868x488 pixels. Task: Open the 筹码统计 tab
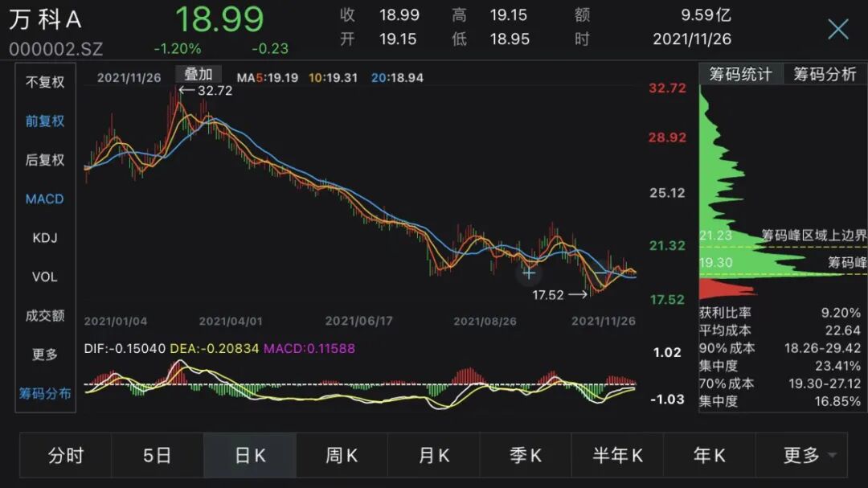740,74
